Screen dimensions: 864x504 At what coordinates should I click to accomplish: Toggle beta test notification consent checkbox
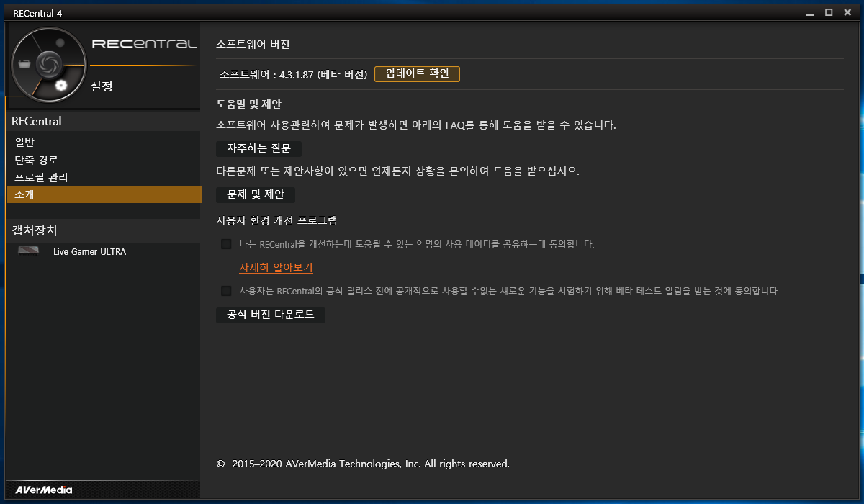point(226,291)
